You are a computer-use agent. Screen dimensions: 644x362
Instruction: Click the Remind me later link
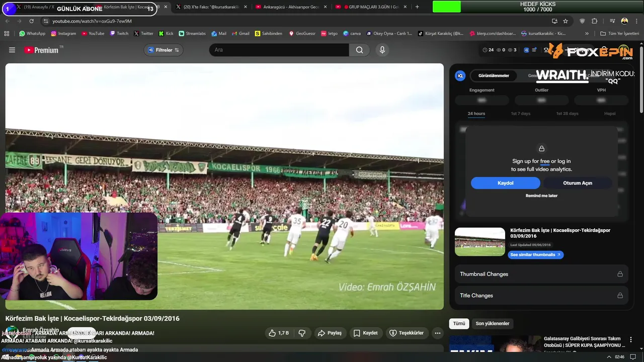pyautogui.click(x=541, y=196)
